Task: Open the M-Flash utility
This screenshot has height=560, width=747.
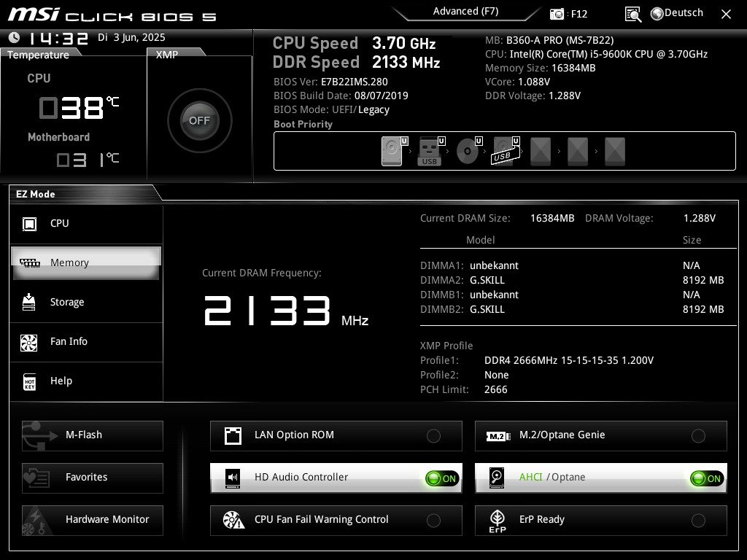Action: coord(93,436)
